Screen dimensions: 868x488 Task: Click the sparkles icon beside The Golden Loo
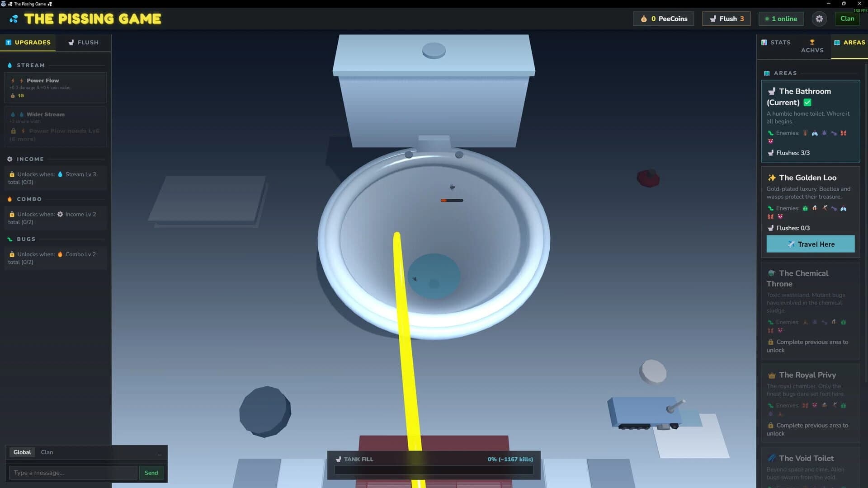771,178
